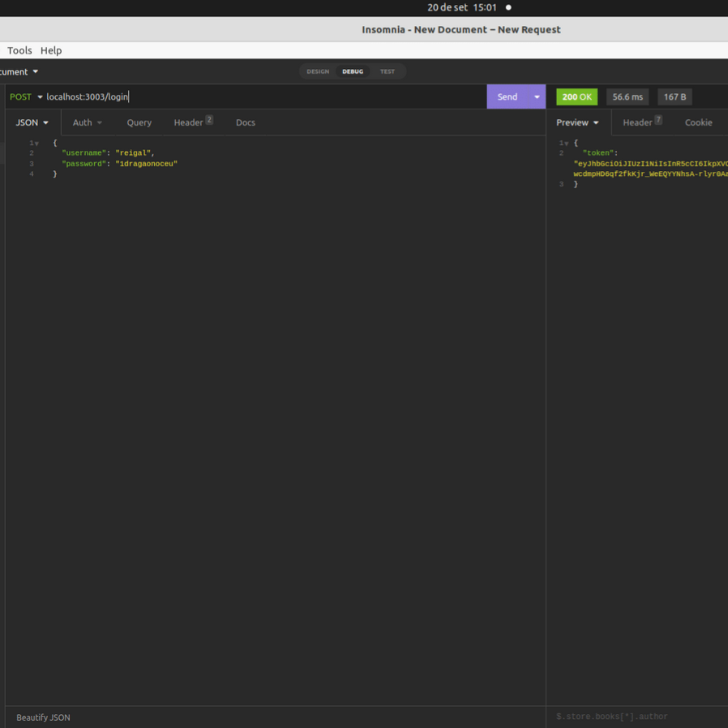This screenshot has height=728, width=728.
Task: Switch to the Cookie tab
Action: 698,122
